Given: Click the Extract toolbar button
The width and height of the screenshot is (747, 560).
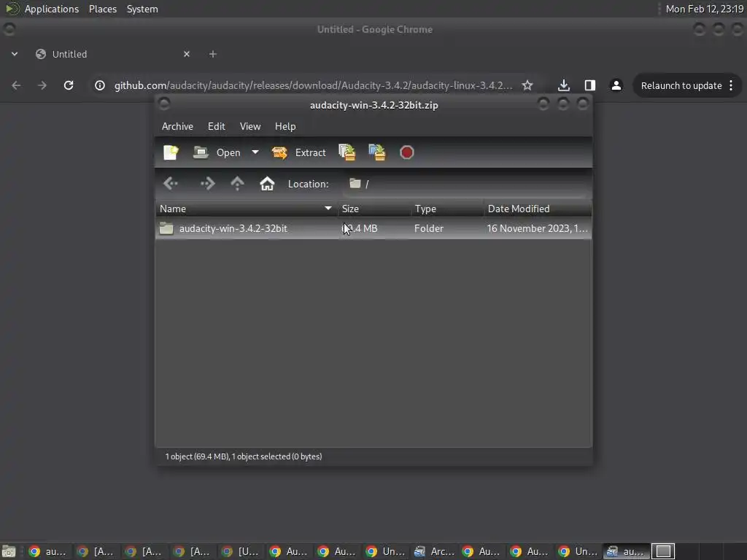Looking at the screenshot, I should (x=298, y=152).
